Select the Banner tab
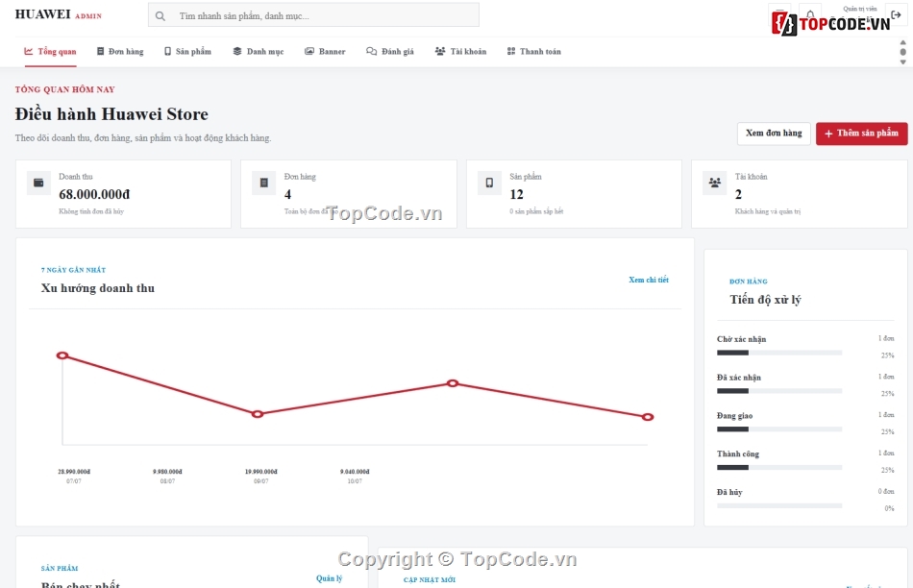This screenshot has width=913, height=588. tap(325, 51)
